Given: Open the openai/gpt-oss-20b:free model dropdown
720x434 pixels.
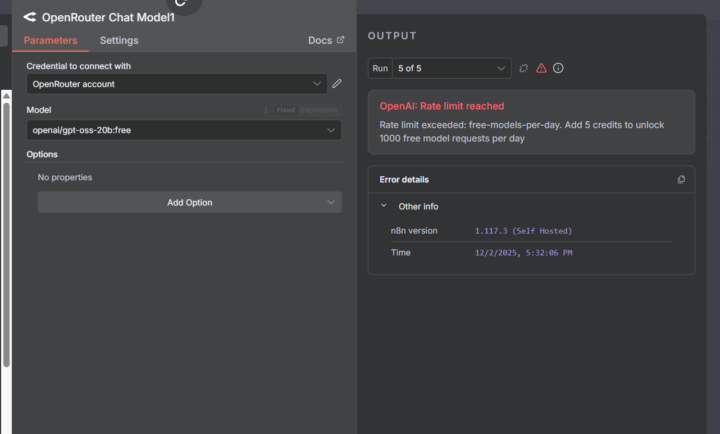Looking at the screenshot, I should 184,130.
